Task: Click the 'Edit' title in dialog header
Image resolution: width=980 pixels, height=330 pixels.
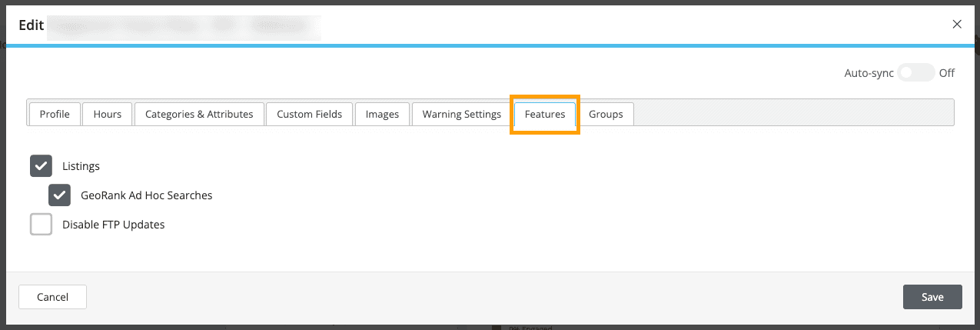Action: click(29, 25)
